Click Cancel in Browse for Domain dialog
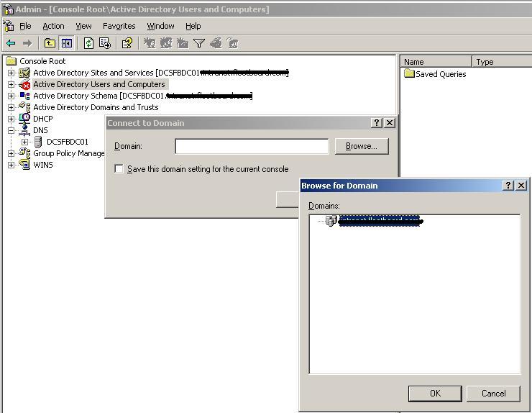The width and height of the screenshot is (532, 413). [493, 394]
